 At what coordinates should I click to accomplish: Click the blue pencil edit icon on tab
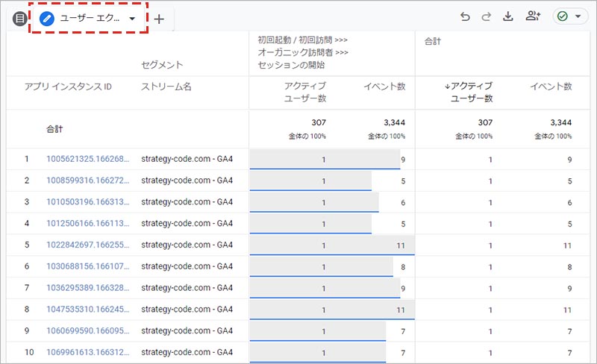[47, 19]
